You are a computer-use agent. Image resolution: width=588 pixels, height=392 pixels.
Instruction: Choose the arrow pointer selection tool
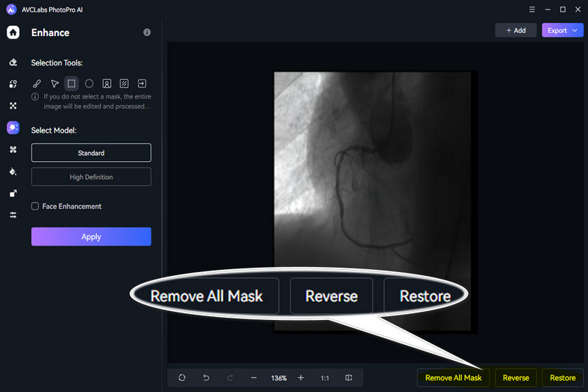(x=54, y=84)
